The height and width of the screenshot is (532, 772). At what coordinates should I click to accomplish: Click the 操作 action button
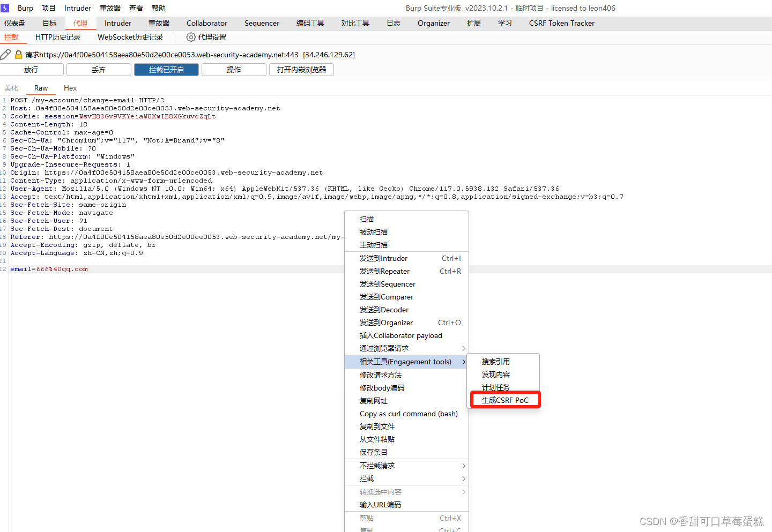pos(234,70)
